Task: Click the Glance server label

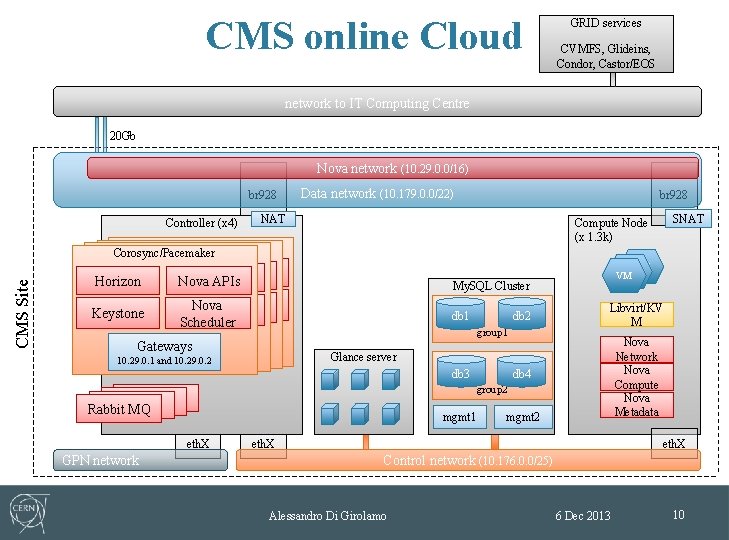Action: [x=364, y=357]
